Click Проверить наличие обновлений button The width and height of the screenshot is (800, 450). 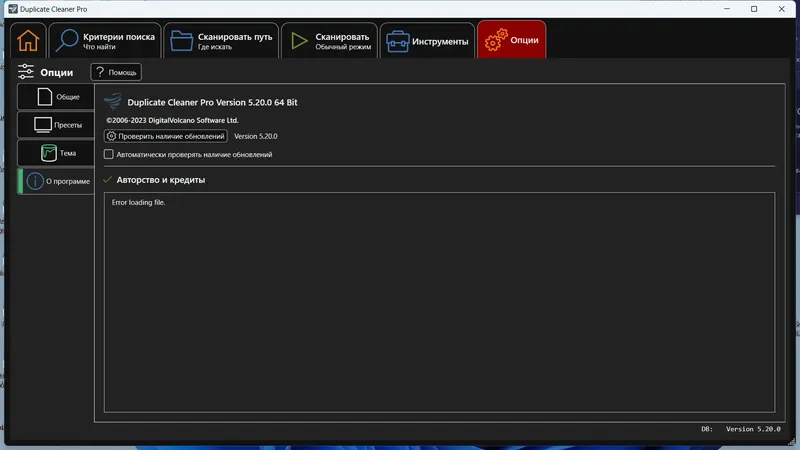point(166,136)
